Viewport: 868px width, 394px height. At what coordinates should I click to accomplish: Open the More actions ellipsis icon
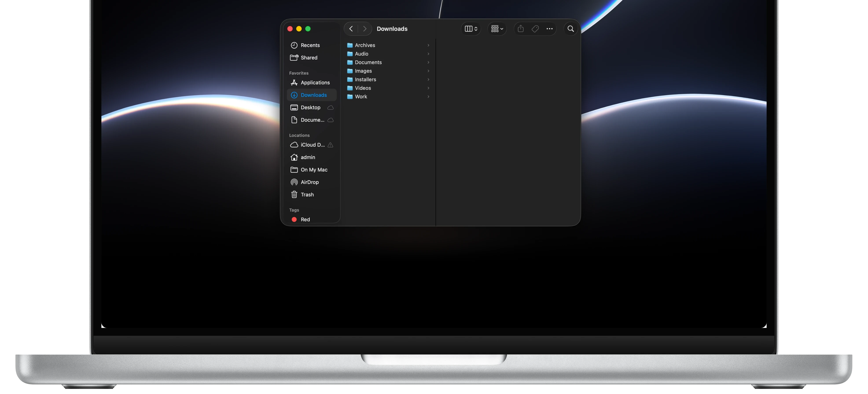click(550, 29)
